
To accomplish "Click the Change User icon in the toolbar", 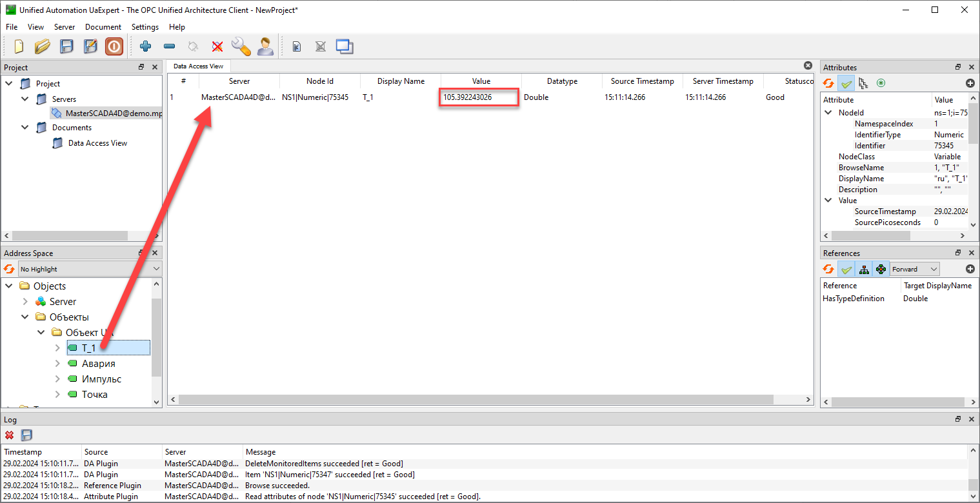I will pos(265,46).
